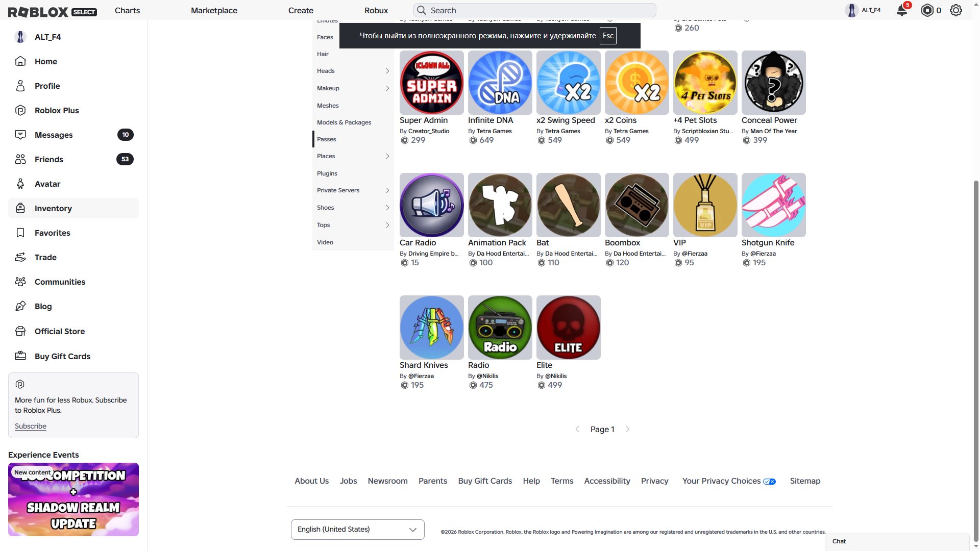Viewport: 980px width, 551px height.
Task: Click the Search input field
Action: click(x=535, y=10)
